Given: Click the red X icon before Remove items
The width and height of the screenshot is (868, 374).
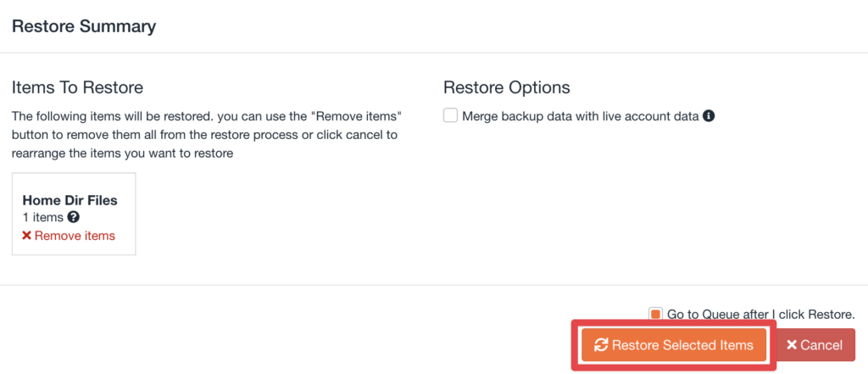Looking at the screenshot, I should tap(27, 235).
